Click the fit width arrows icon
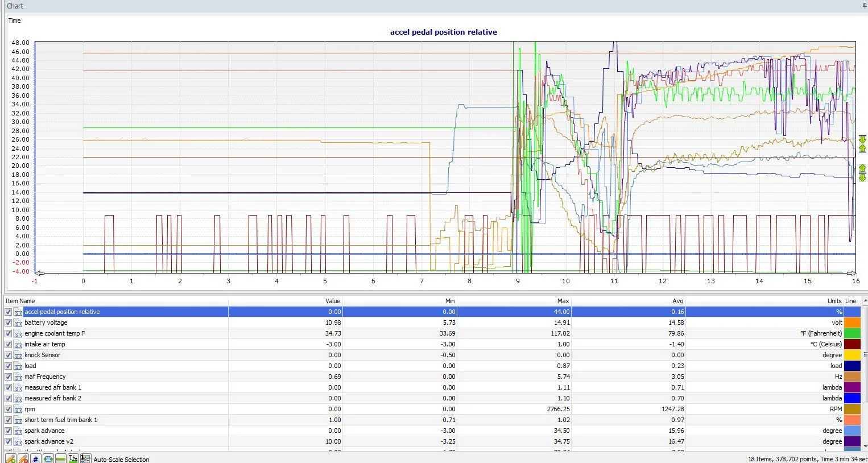Image resolution: width=868 pixels, height=463 pixels. click(48, 458)
